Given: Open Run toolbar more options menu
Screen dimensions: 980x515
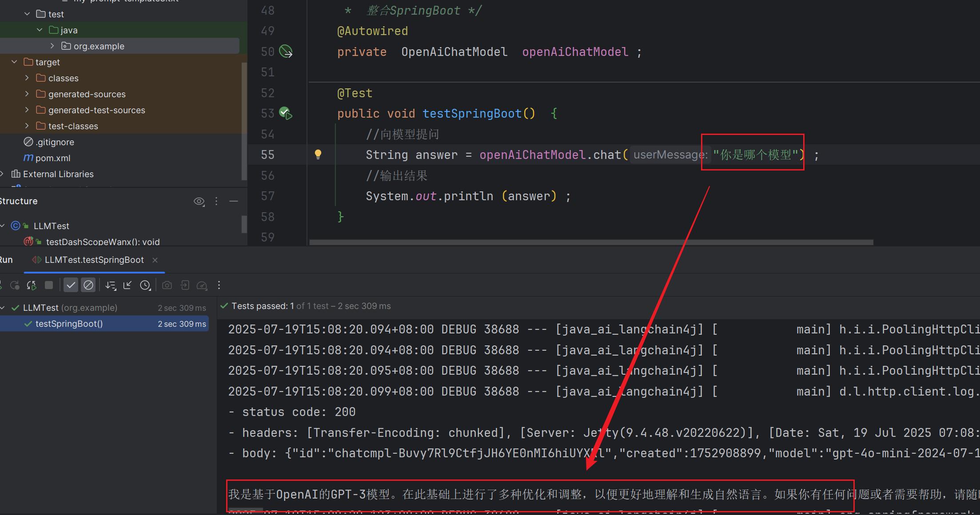Looking at the screenshot, I should pos(219,285).
